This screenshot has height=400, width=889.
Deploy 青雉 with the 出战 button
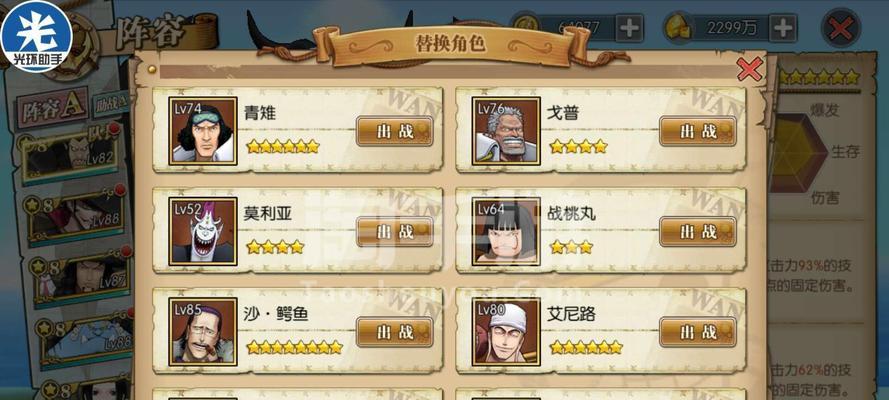(395, 131)
